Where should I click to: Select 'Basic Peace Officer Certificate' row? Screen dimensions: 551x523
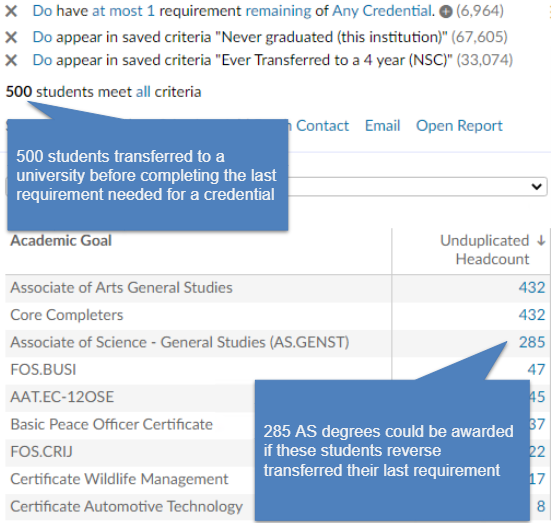(112, 425)
